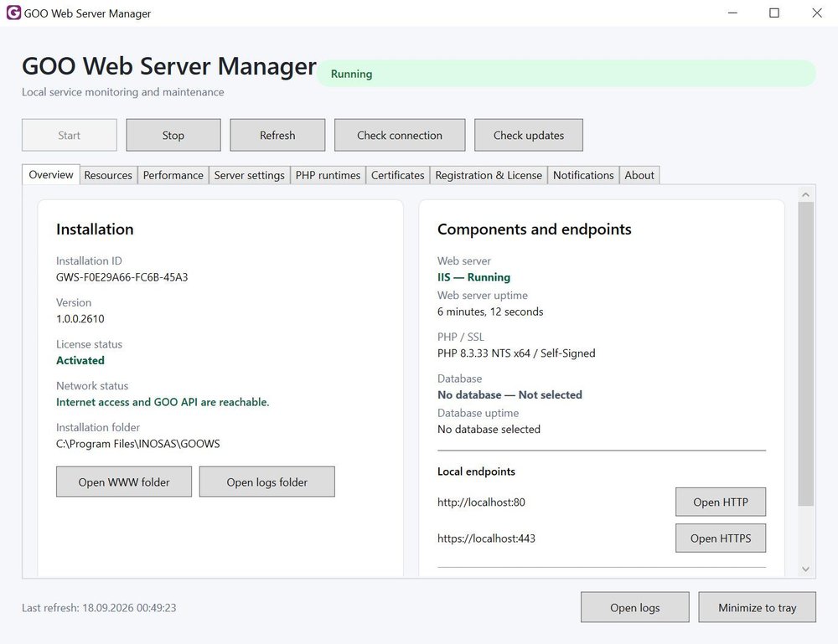Click version value 1.0.0.2610
This screenshot has height=644, width=838.
tap(80, 319)
